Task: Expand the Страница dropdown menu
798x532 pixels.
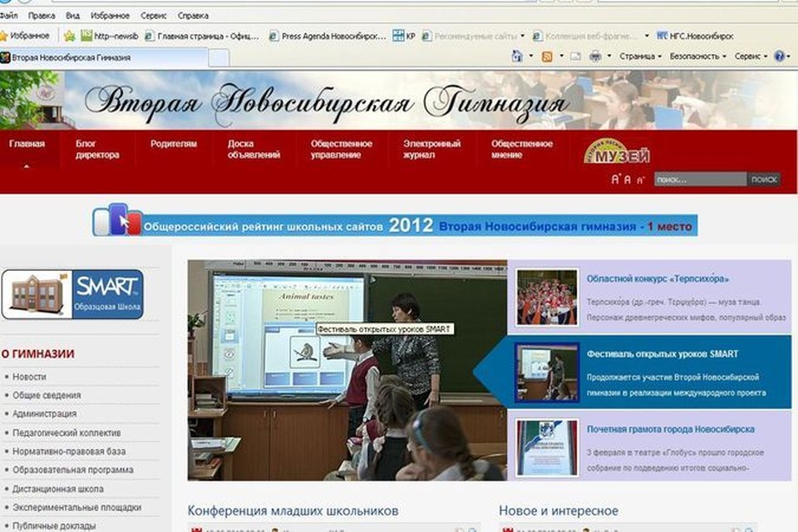Action: tap(640, 57)
